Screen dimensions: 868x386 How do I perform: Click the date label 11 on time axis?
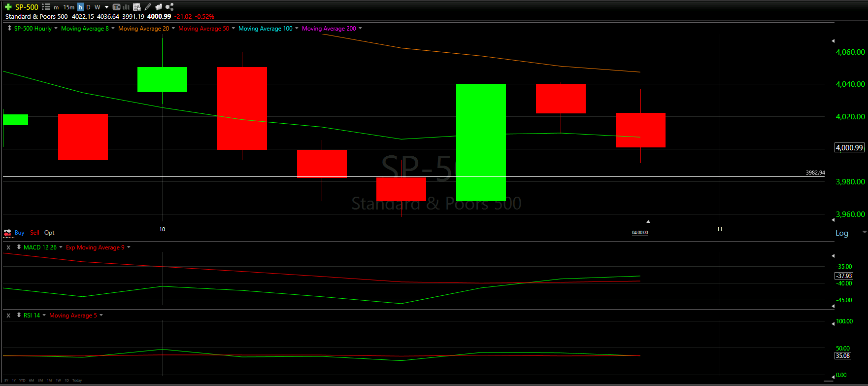tap(720, 229)
